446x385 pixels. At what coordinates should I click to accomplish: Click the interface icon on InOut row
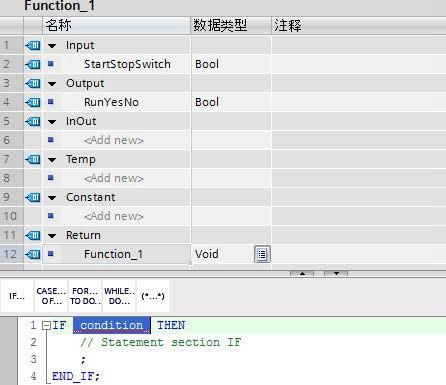33,121
